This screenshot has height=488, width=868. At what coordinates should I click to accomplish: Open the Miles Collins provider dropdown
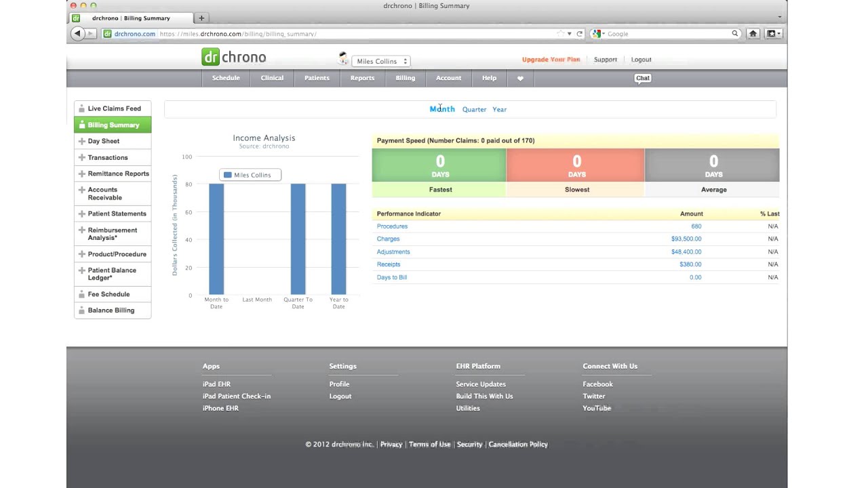click(x=381, y=61)
